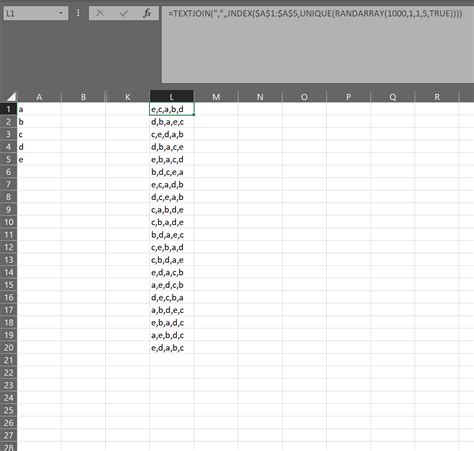Click cell L11 with 'b,d,a,e,c'
Image resolution: width=474 pixels, height=451 pixels.
coord(171,235)
